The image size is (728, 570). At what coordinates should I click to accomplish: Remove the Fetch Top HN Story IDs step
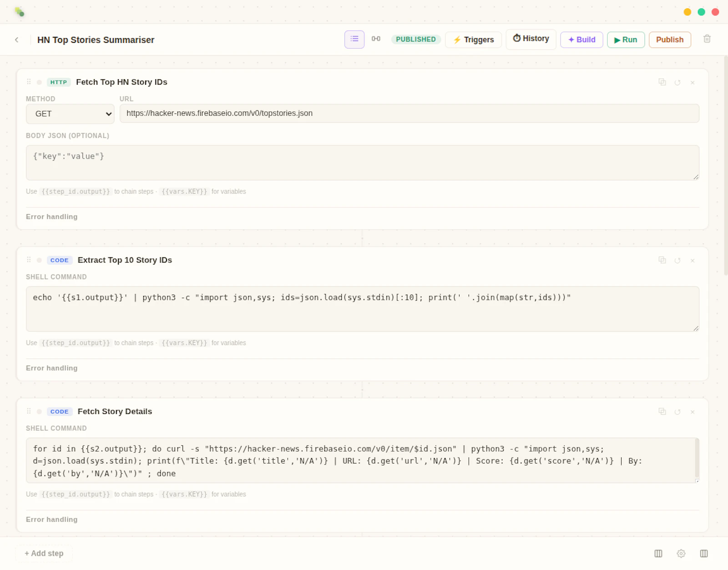point(693,82)
